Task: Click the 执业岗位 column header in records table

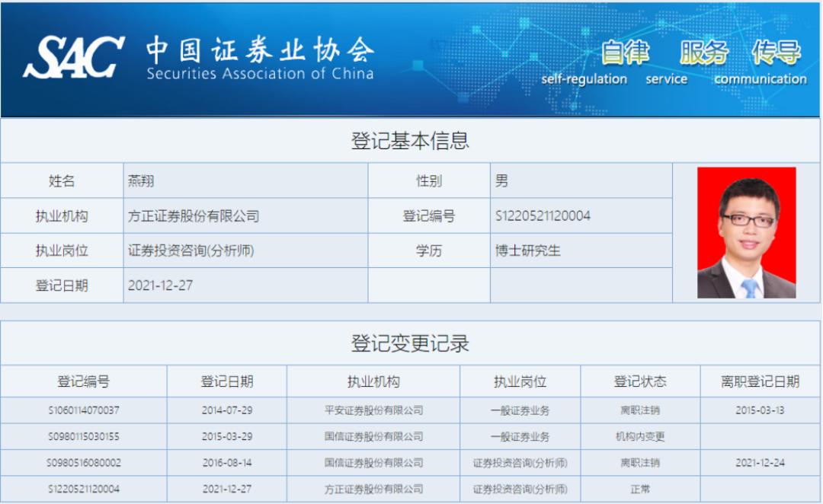Action: 520,381
